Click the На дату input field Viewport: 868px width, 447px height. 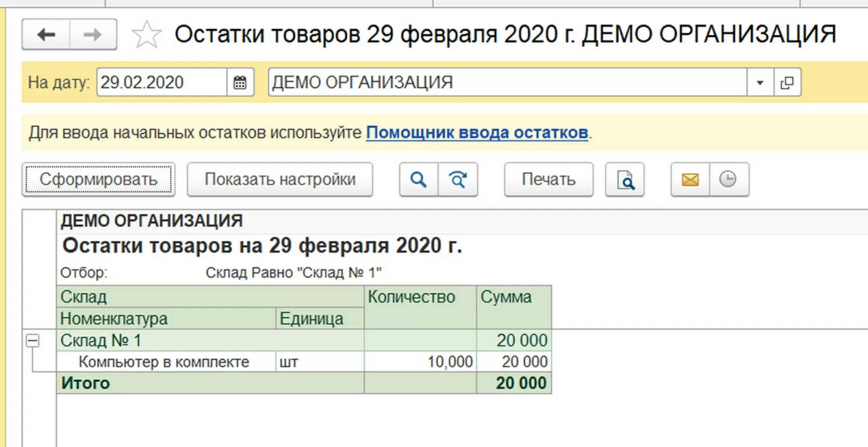tap(161, 82)
